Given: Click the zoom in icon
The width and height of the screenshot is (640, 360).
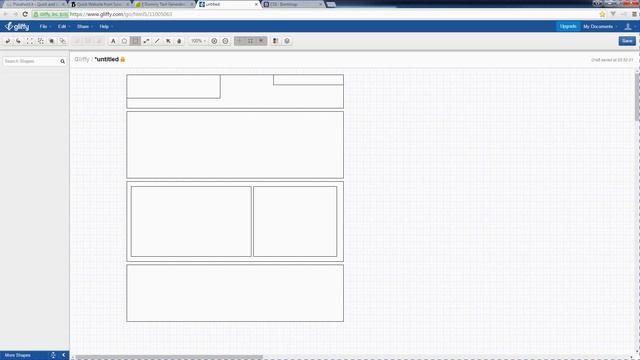Looking at the screenshot, I should (214, 41).
